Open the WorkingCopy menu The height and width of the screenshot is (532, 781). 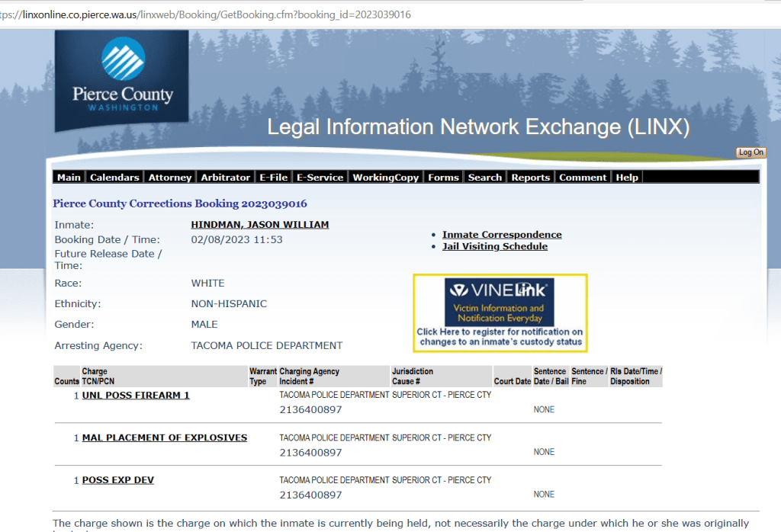pyautogui.click(x=385, y=177)
